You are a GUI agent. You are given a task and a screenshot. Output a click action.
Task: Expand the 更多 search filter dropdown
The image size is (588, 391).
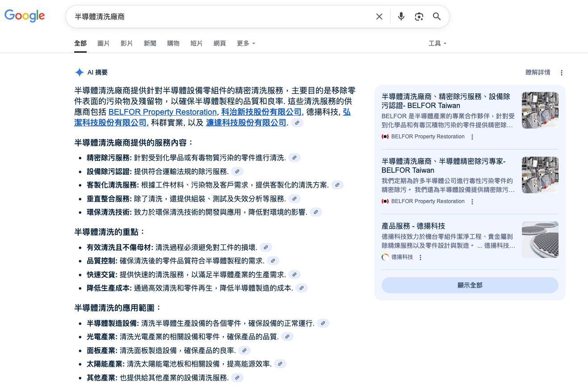(x=246, y=43)
